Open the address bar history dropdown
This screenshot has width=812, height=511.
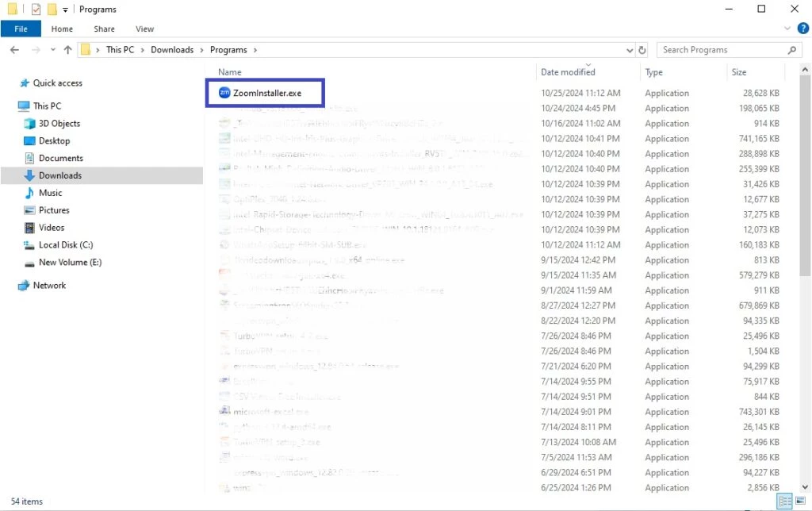click(629, 50)
